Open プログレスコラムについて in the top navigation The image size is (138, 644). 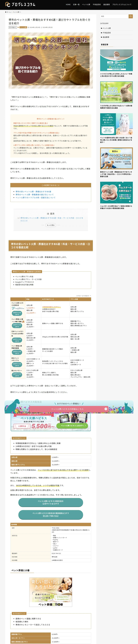pyautogui.click(x=122, y=5)
